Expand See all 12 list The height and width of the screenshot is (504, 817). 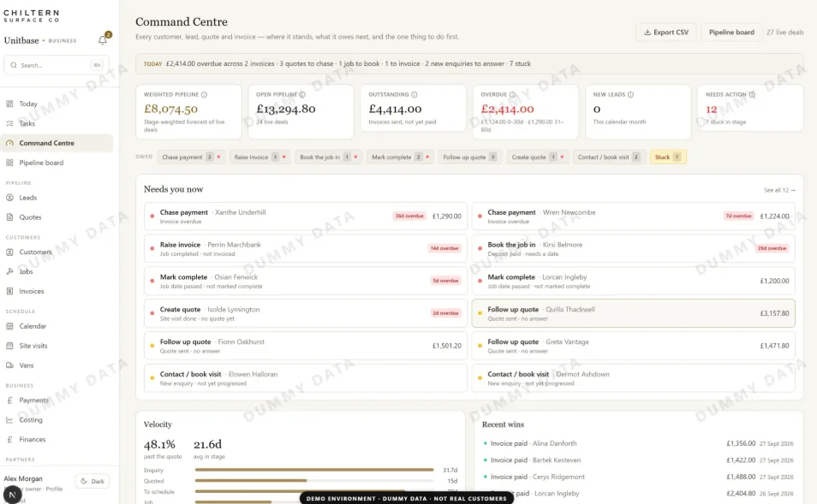(779, 190)
